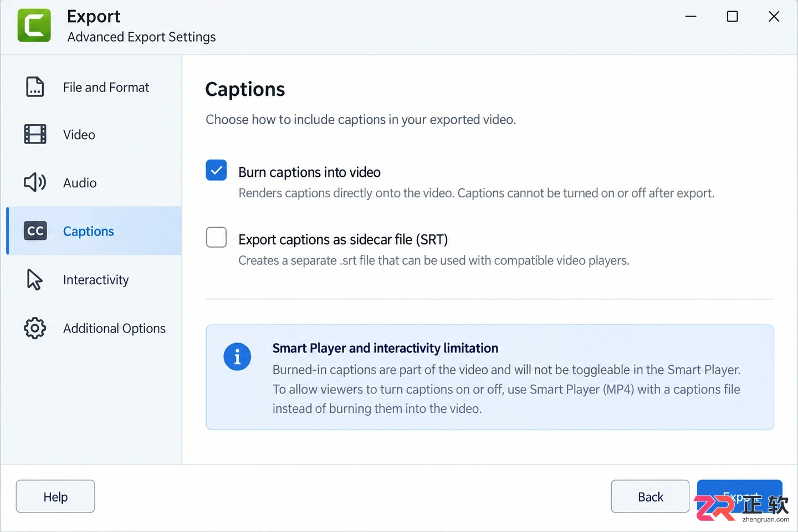Click the blue info icon
The image size is (798, 532).
coord(237,357)
